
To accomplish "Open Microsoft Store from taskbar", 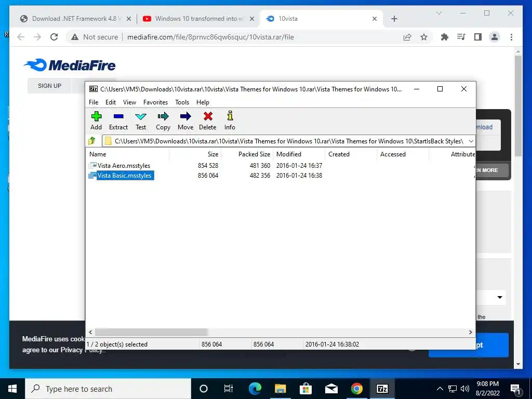I will (305, 389).
